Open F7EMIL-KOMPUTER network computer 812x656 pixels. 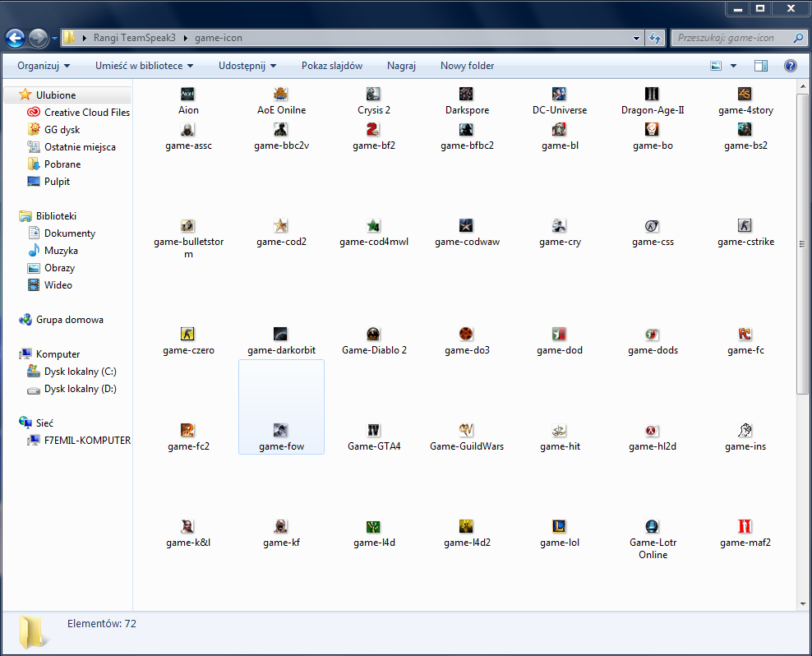coord(79,441)
